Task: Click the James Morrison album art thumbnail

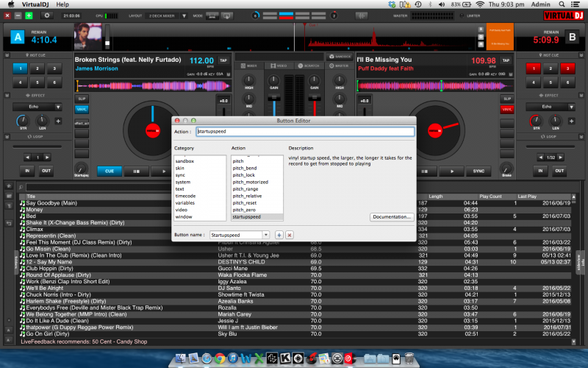Action: [87, 36]
